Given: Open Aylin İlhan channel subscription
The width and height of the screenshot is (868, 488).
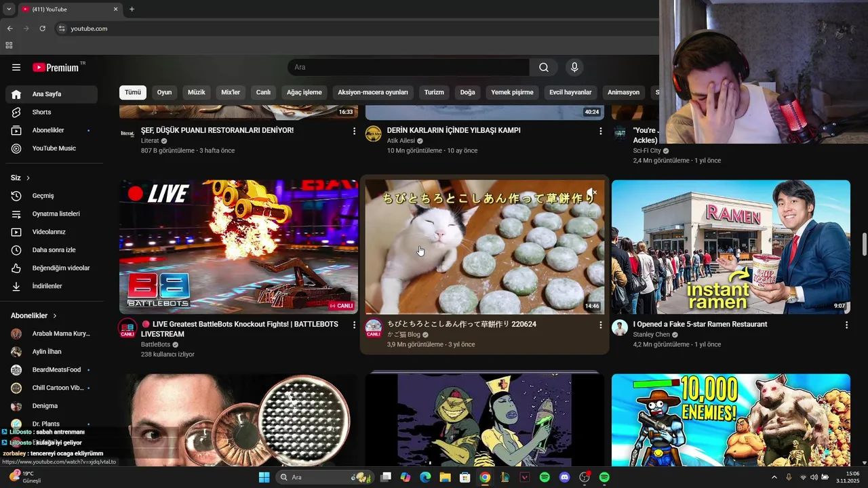Looking at the screenshot, I should coord(52,352).
